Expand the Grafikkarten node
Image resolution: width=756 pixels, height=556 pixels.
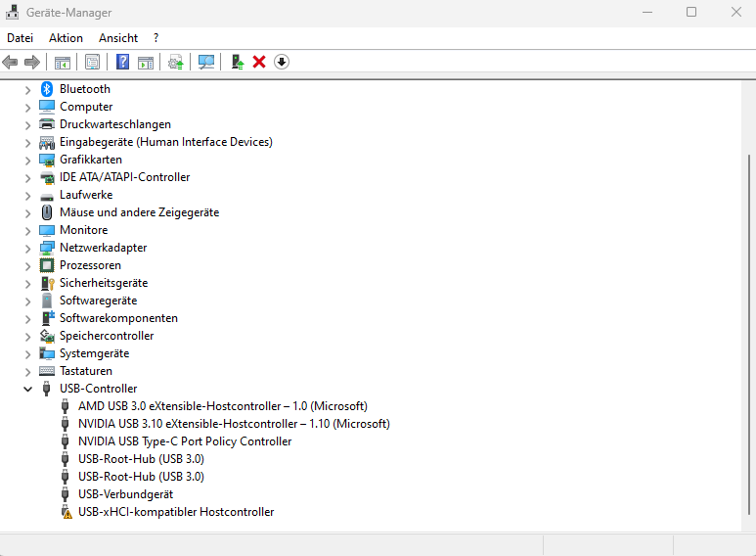coord(27,161)
